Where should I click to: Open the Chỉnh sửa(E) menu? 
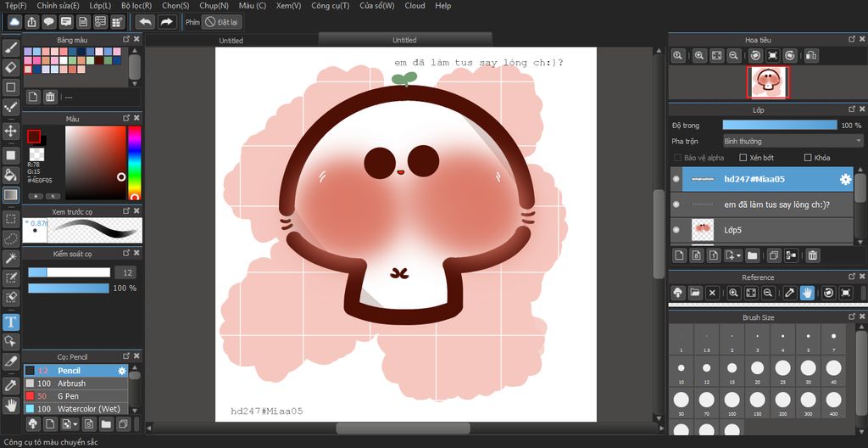pyautogui.click(x=58, y=6)
